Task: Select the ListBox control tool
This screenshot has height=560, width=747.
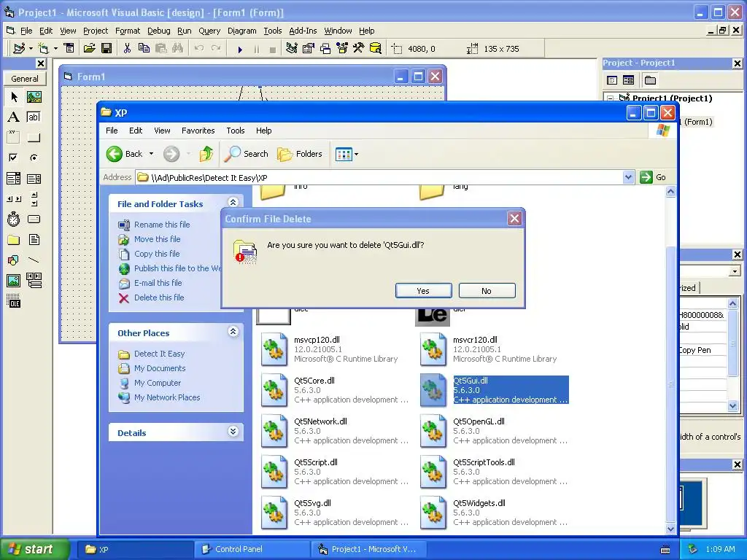Action: (x=34, y=179)
